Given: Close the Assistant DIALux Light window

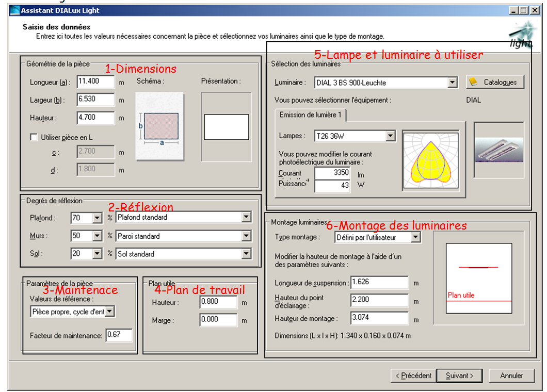Looking at the screenshot, I should pos(535,10).
